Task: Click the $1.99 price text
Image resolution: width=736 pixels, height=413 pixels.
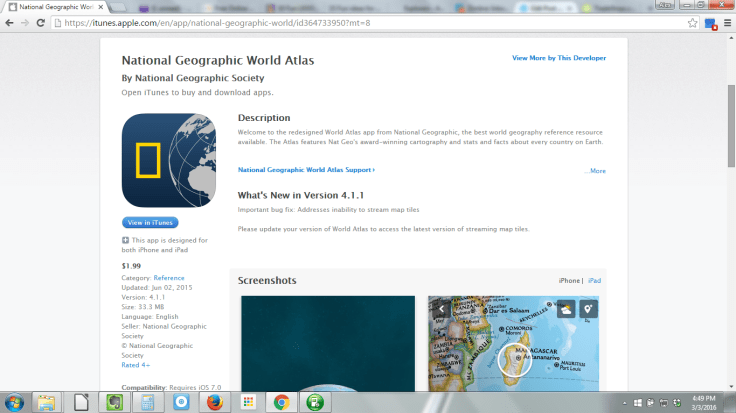Action: coord(131,266)
